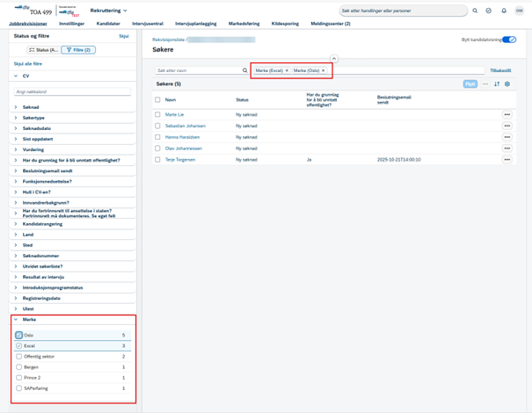Uncheck the Excel tag filter
This screenshot has height=413, width=532.
tap(19, 346)
